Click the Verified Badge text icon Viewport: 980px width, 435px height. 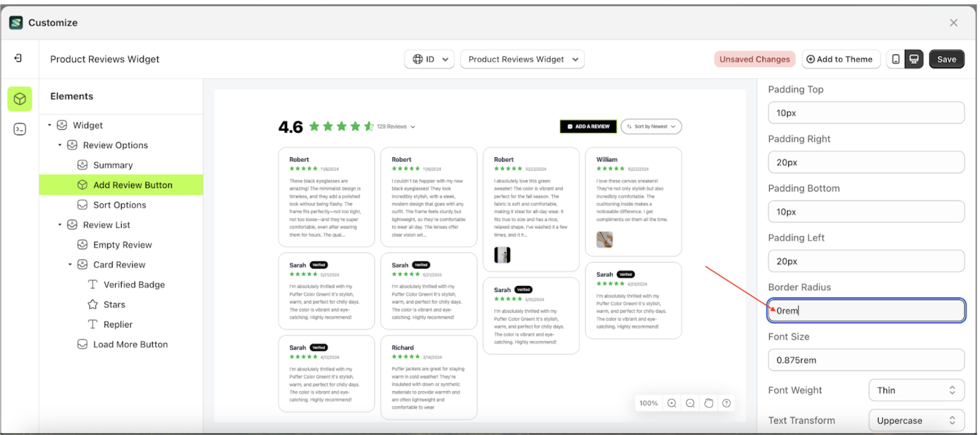[93, 285]
